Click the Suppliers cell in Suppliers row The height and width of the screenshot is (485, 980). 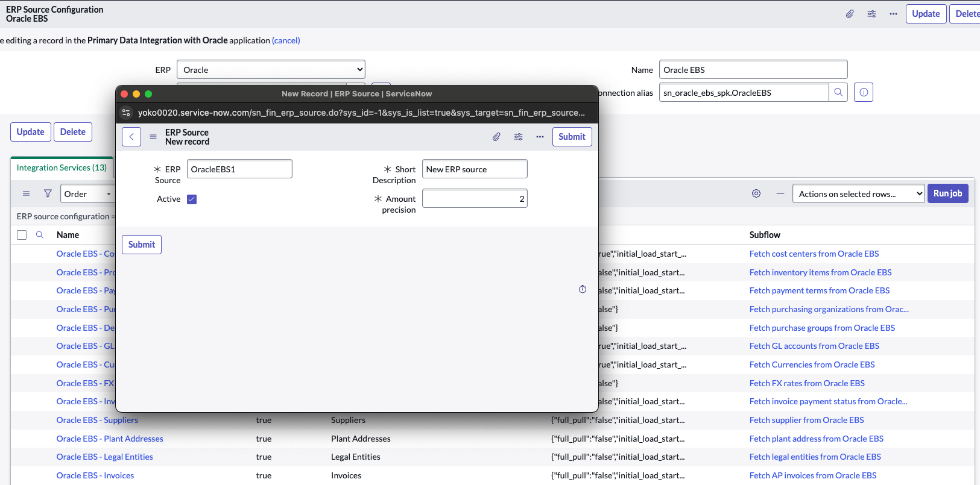coord(348,420)
